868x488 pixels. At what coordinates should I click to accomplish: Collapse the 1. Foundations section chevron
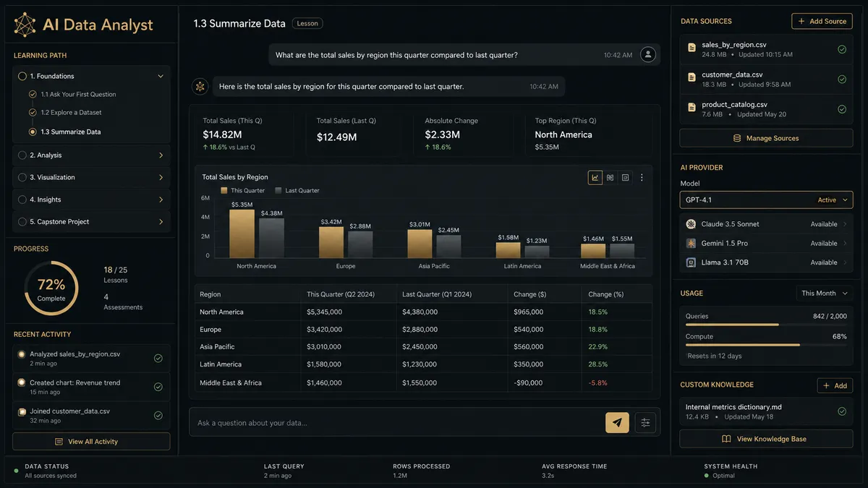[161, 76]
